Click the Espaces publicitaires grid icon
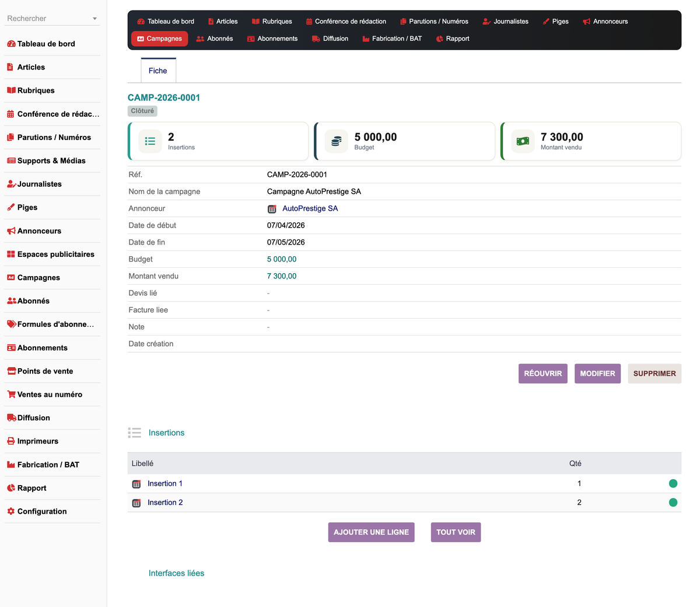The width and height of the screenshot is (700, 607). click(x=11, y=254)
